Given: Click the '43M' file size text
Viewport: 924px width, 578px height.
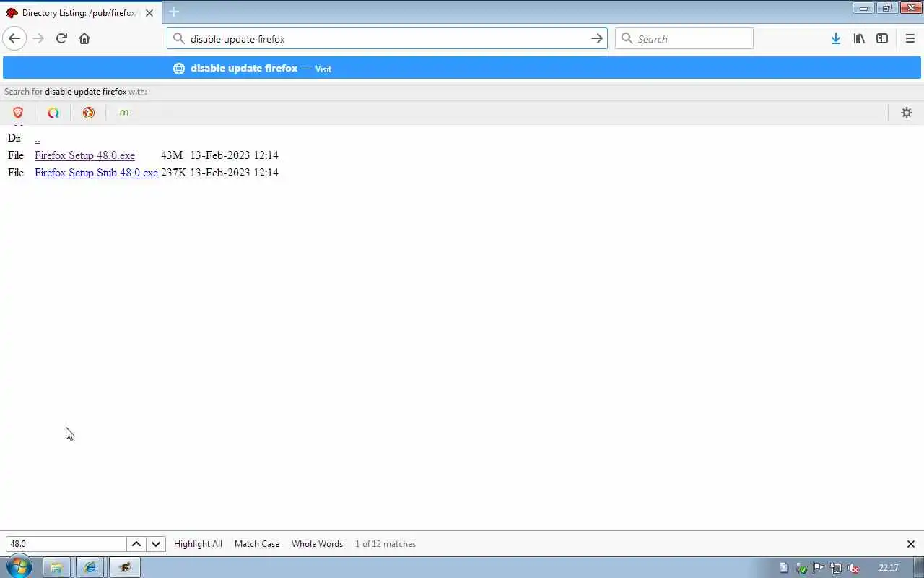Looking at the screenshot, I should [172, 155].
